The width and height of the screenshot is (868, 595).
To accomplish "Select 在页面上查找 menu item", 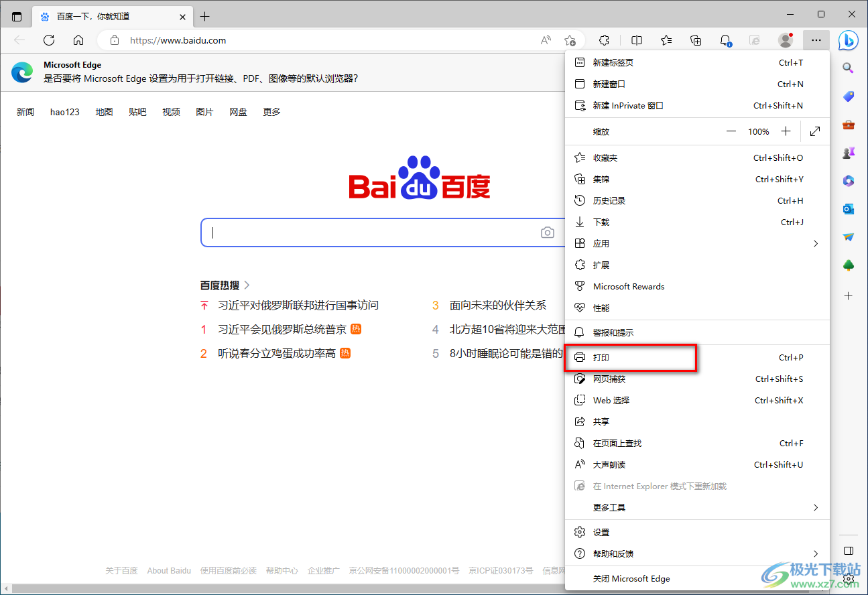I will 697,443.
